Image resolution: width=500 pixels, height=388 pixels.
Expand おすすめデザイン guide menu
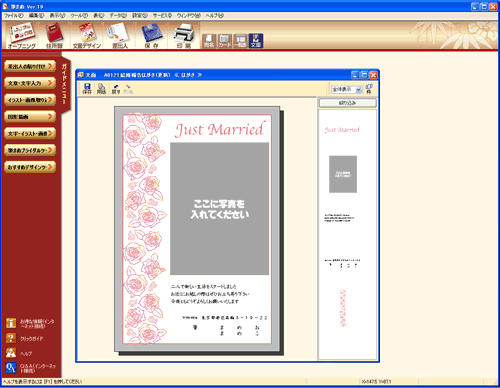point(30,167)
